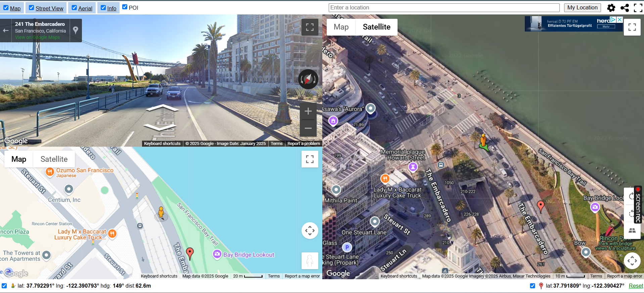Click the red marker on lower-left map
The height and width of the screenshot is (293, 644).
(190, 254)
